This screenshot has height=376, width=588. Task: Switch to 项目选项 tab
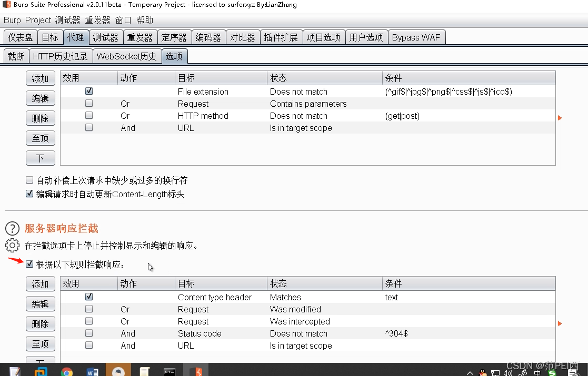(x=324, y=37)
